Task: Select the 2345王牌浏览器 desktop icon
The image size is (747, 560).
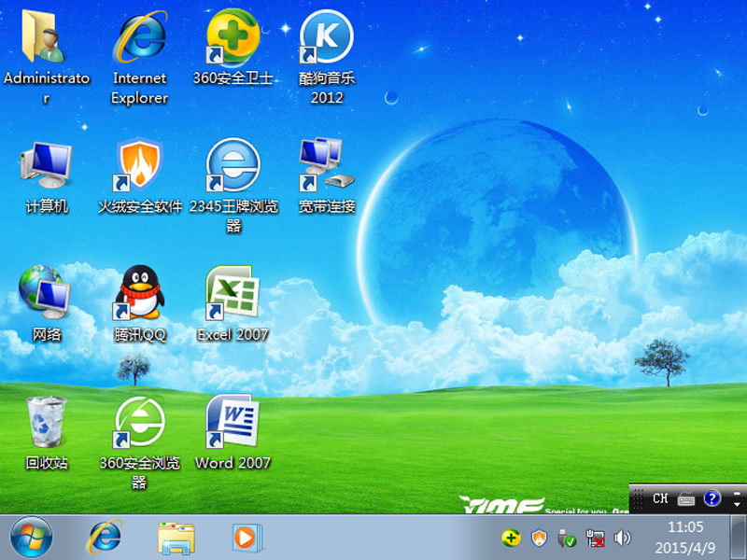Action: click(233, 166)
